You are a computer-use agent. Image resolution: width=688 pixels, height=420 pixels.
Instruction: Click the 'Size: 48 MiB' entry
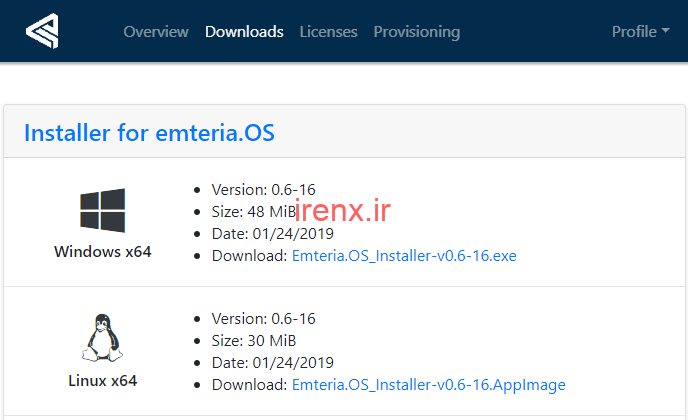point(252,211)
